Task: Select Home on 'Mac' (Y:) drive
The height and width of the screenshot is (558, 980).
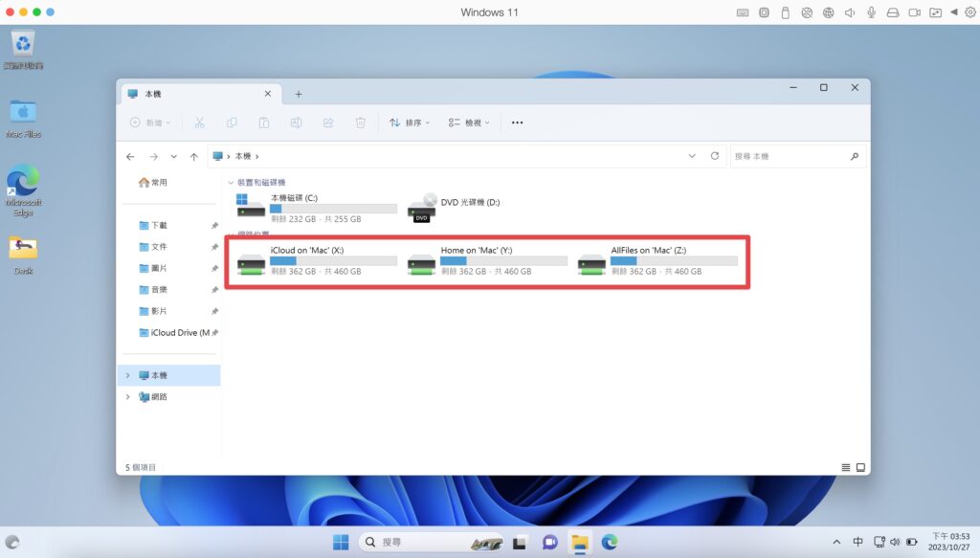Action: click(487, 260)
